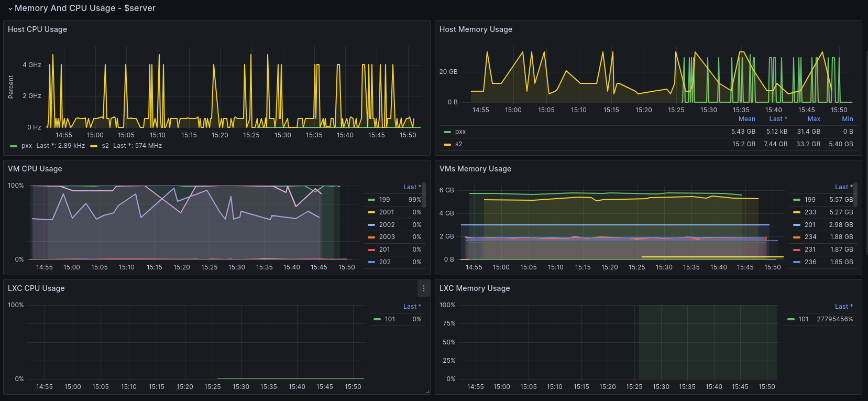Click orange color swatch for VMs Memory 234
Image resolution: width=868 pixels, height=401 pixels.
[797, 237]
